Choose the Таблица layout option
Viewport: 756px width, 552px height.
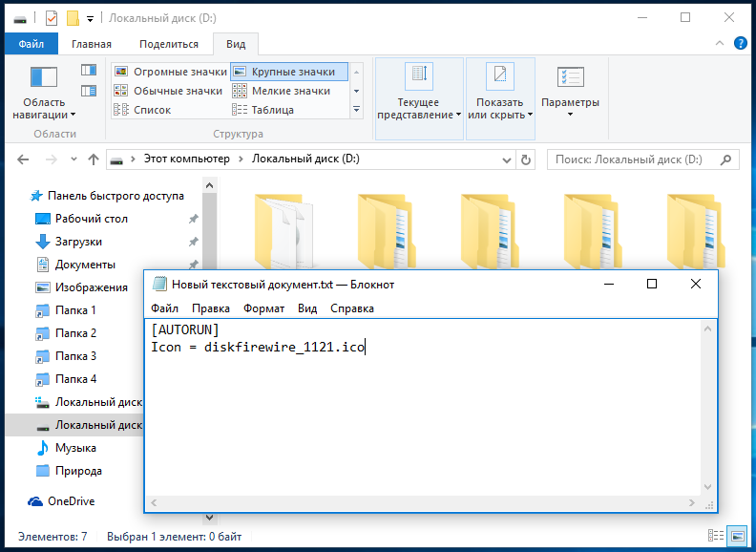coord(272,110)
